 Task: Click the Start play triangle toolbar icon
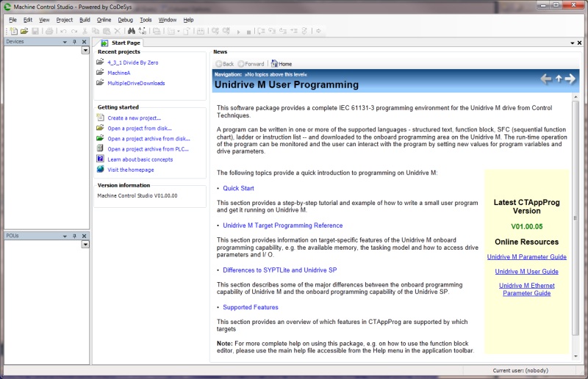pos(238,32)
